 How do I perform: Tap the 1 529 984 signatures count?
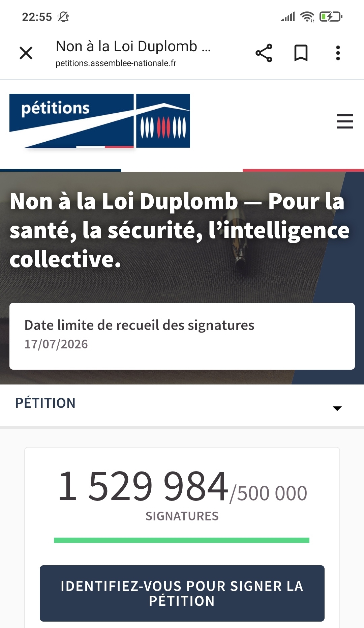pyautogui.click(x=143, y=486)
